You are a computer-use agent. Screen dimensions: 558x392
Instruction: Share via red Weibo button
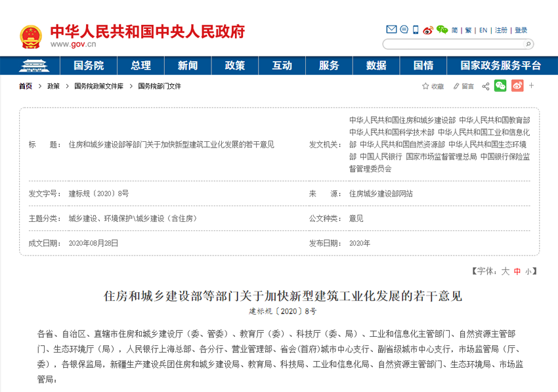[517, 86]
